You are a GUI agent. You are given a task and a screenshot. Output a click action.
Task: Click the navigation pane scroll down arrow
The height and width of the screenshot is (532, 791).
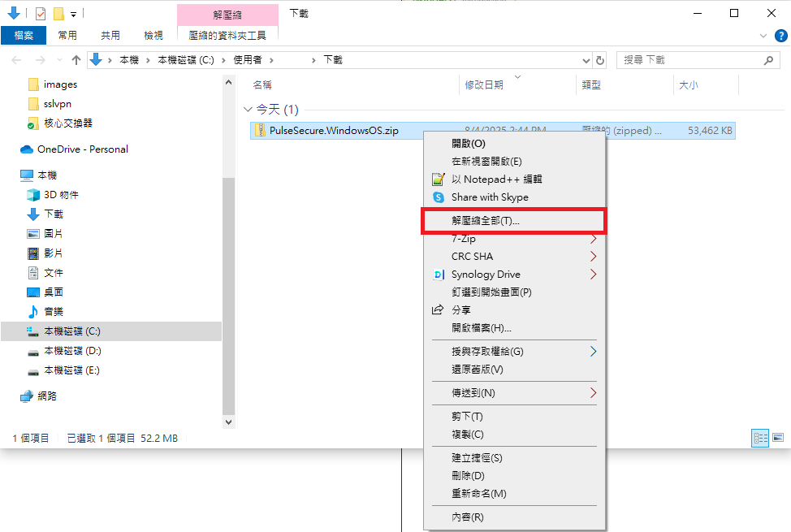point(228,422)
